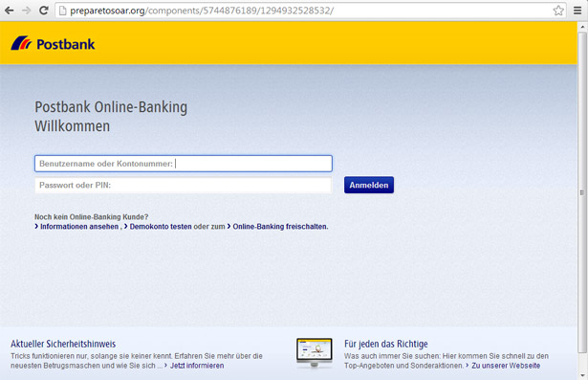Click the browser forward arrow
Viewport: 588px width, 380px height.
tap(26, 11)
